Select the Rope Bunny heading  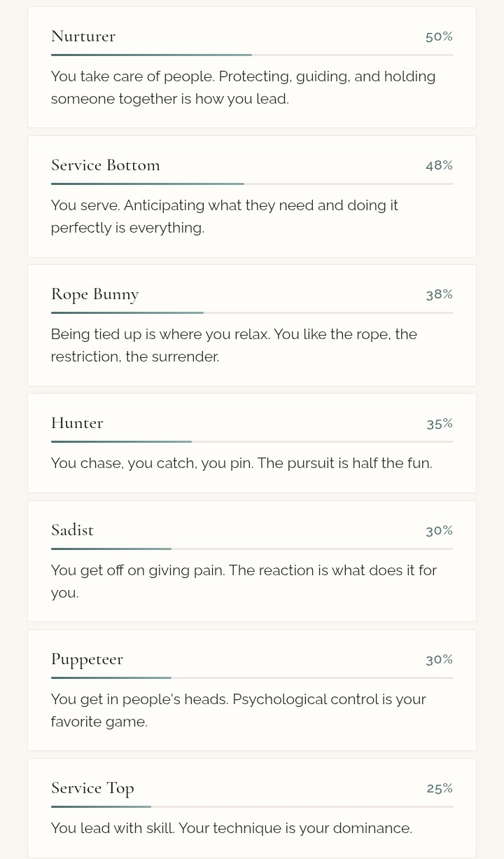(x=95, y=294)
